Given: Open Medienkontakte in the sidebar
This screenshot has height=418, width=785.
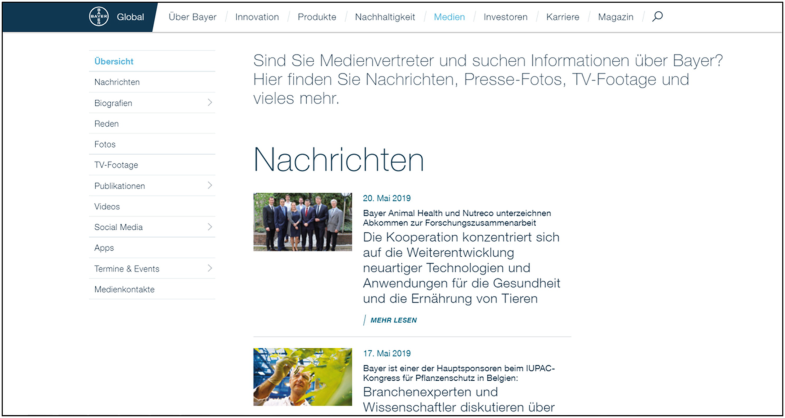Looking at the screenshot, I should (152, 289).
